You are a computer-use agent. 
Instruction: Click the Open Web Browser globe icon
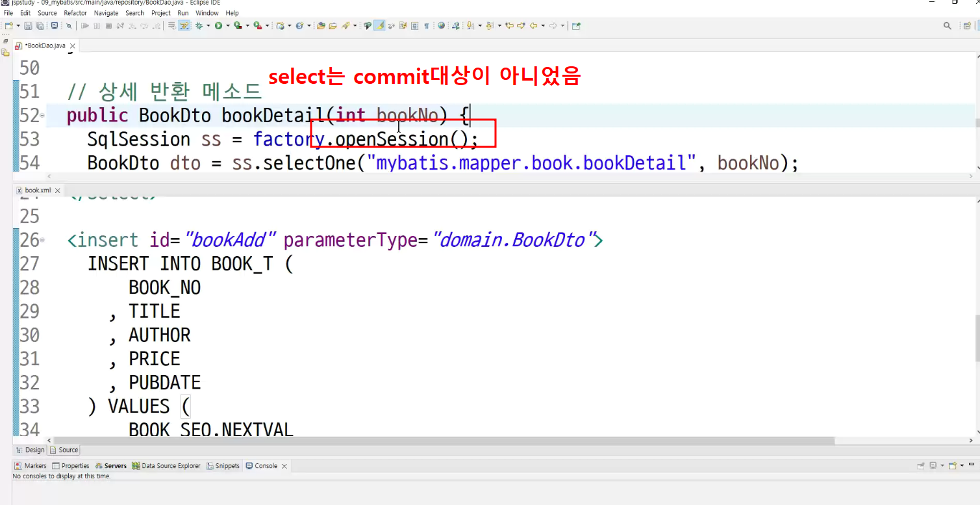[441, 26]
